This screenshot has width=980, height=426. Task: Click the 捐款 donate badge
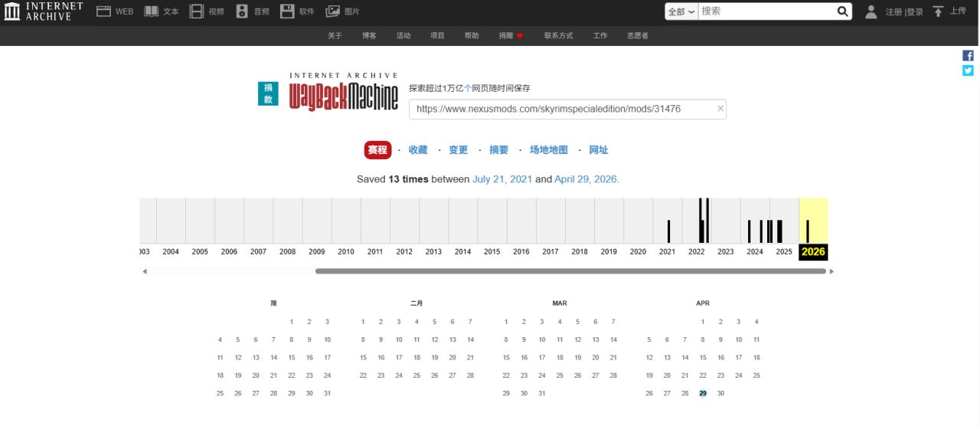[268, 93]
